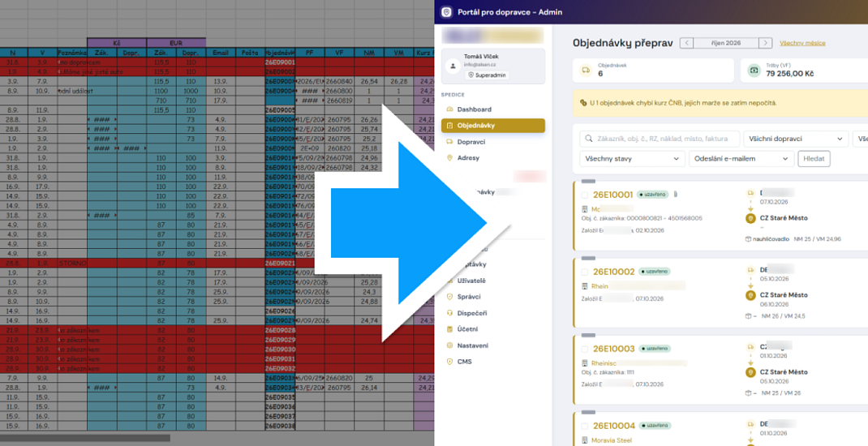Expand the Všechny stavy filter
868x446 pixels.
pos(632,159)
